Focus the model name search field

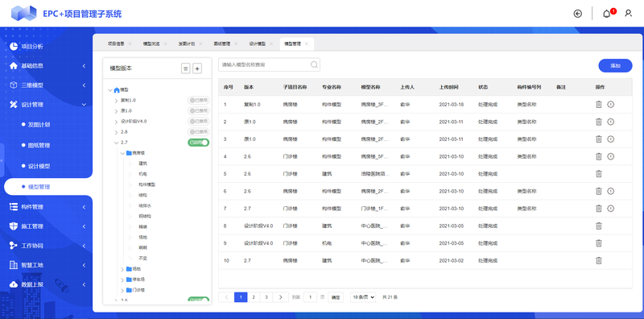(269, 64)
